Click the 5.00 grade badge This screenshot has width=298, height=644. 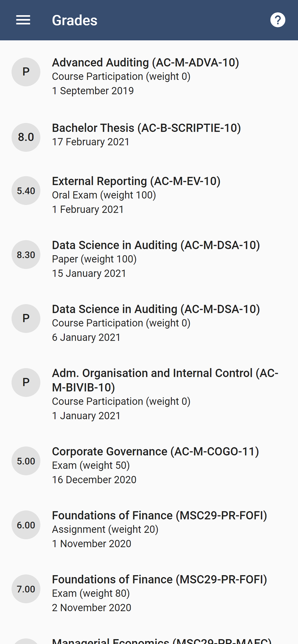26,461
